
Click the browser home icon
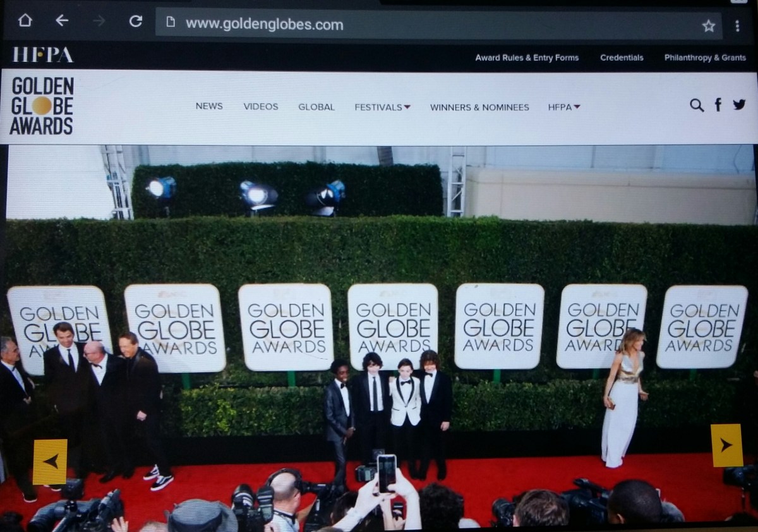coord(25,21)
